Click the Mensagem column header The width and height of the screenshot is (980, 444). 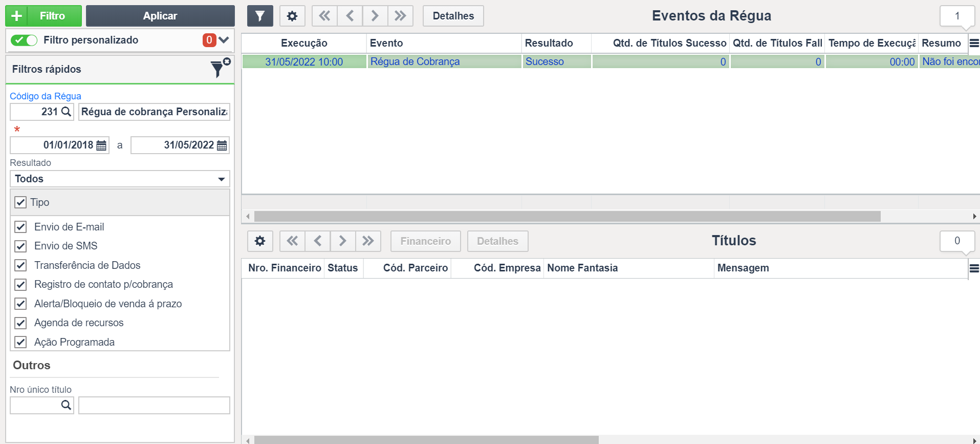click(743, 268)
